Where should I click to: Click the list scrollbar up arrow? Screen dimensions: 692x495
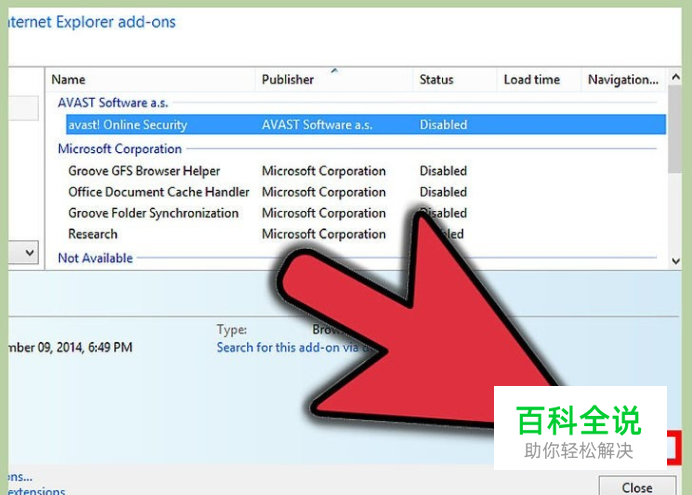675,77
